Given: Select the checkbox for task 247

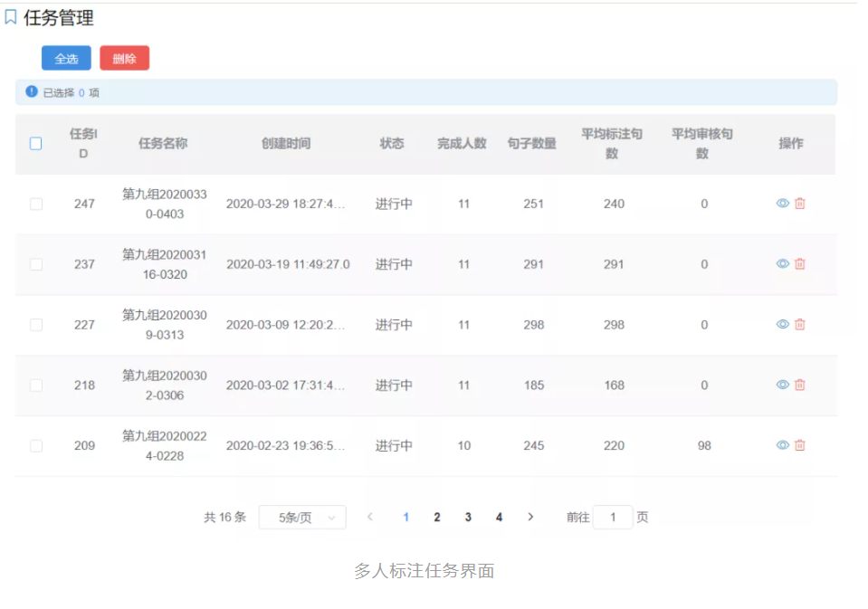Looking at the screenshot, I should [x=34, y=204].
